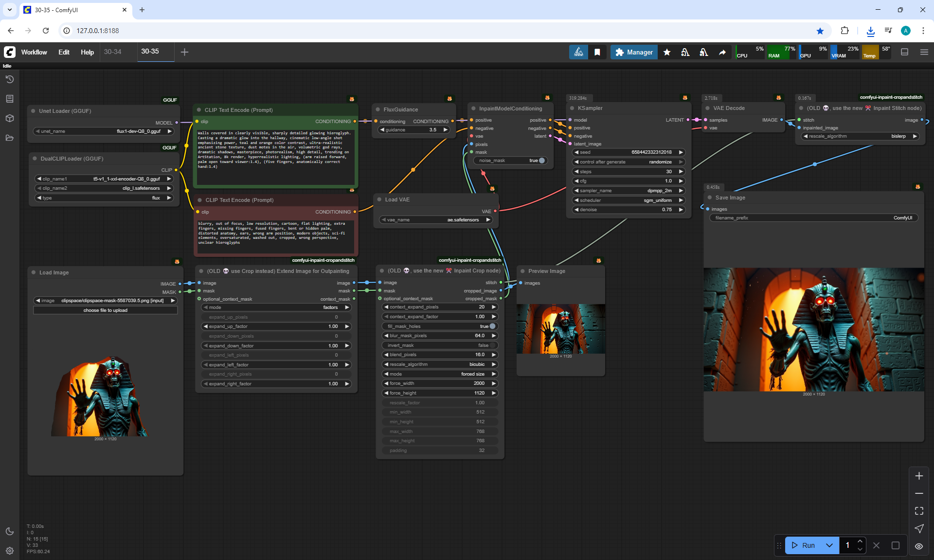The height and width of the screenshot is (560, 934).
Task: Click the bookmark icon beside Manager
Action: (x=597, y=52)
